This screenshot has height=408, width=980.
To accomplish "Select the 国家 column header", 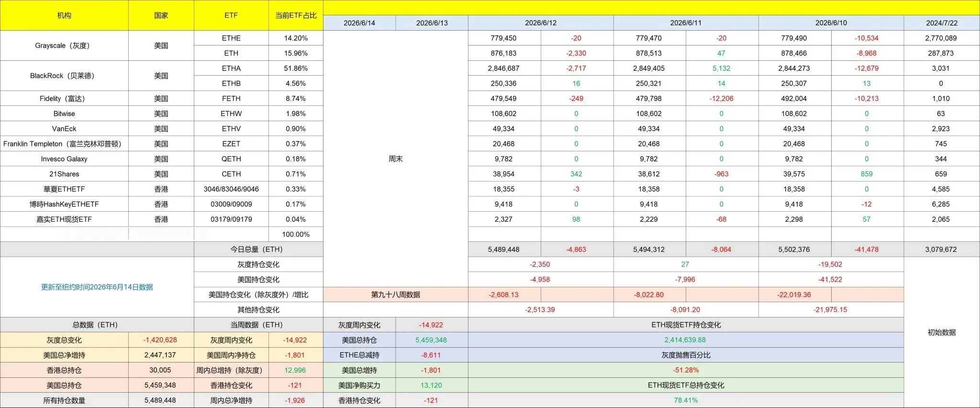I will [x=161, y=15].
